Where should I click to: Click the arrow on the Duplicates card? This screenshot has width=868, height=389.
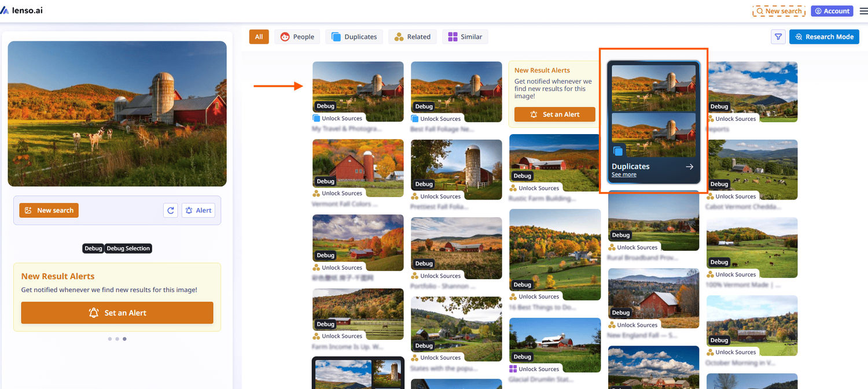[x=689, y=166]
